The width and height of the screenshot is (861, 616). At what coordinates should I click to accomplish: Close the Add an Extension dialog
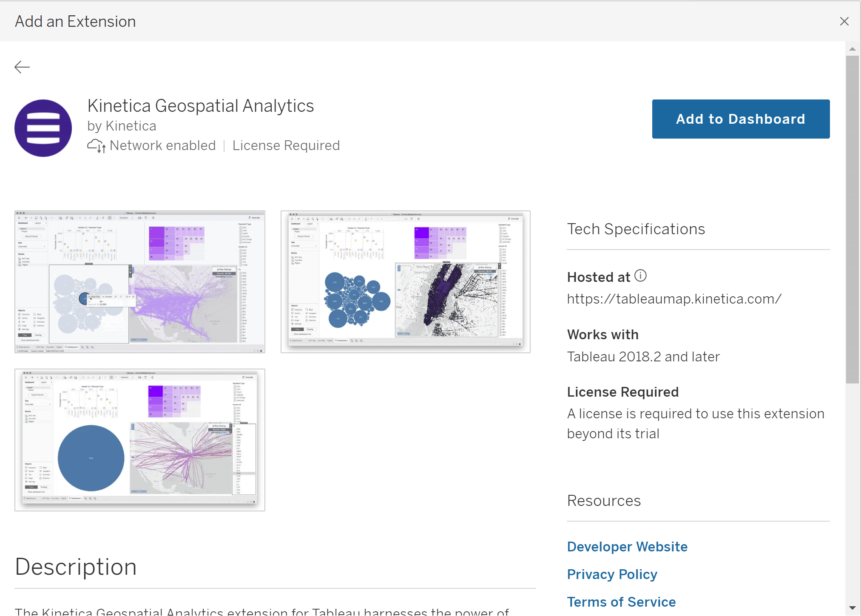[844, 21]
